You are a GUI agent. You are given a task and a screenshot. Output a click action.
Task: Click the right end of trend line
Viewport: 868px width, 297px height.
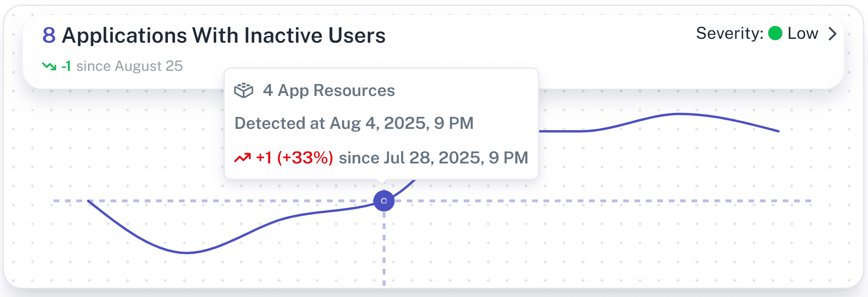(x=778, y=131)
